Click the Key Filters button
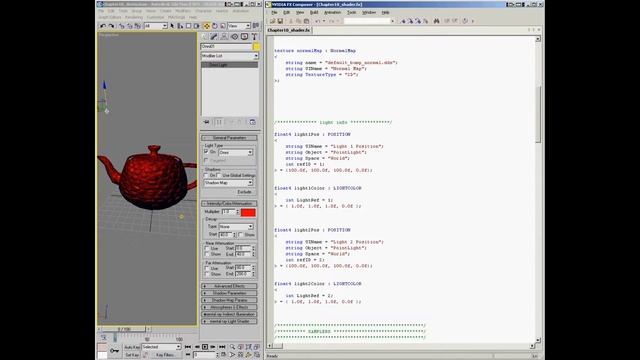The width and height of the screenshot is (640, 360). (x=165, y=355)
